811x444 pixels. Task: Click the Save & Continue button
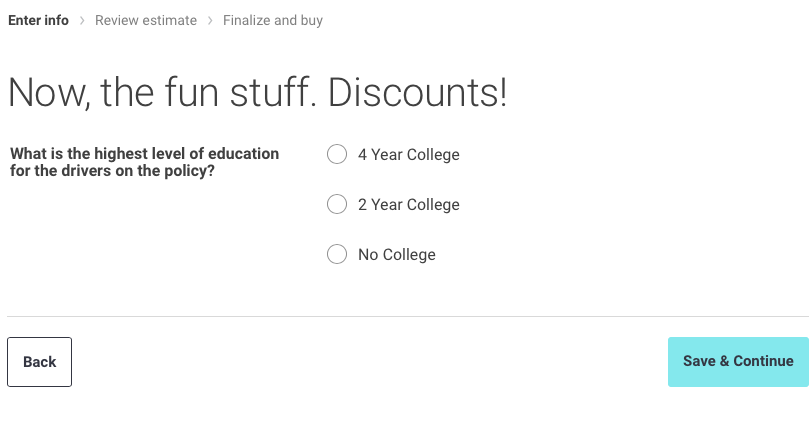[738, 361]
